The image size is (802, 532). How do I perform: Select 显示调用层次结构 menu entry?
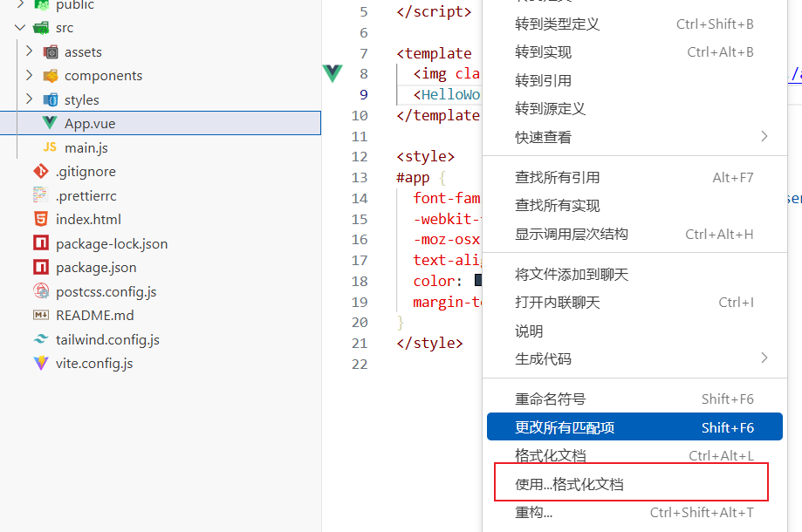click(634, 234)
